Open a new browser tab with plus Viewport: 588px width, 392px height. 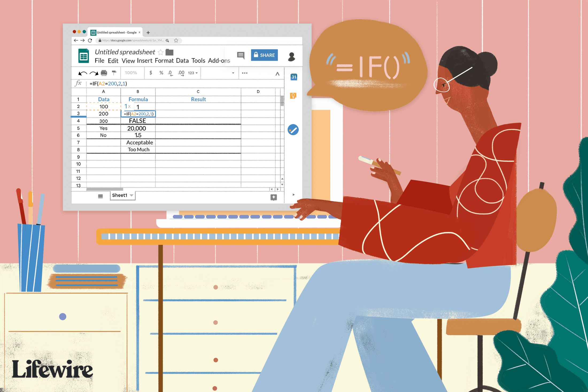[x=148, y=33]
